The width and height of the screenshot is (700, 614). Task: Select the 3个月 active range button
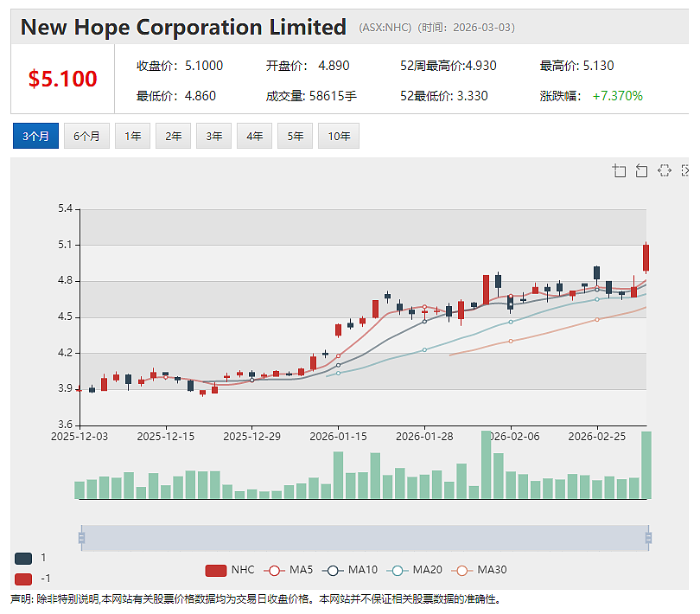coord(35,136)
